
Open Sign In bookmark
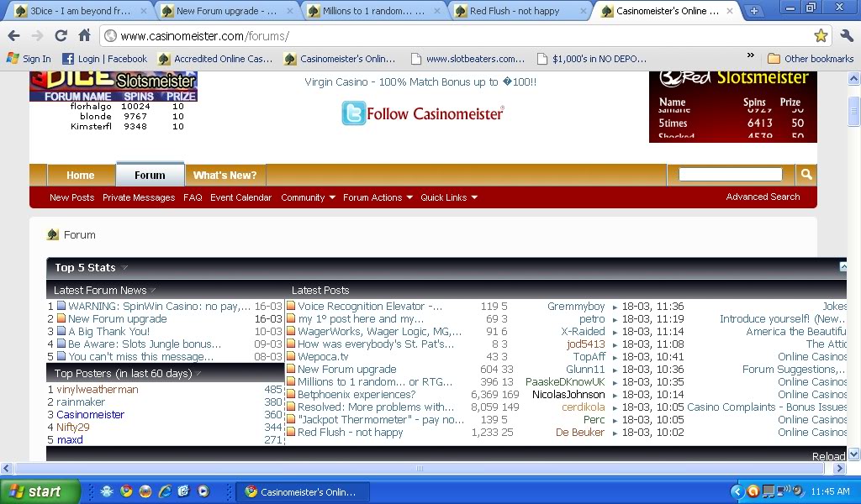[29, 59]
